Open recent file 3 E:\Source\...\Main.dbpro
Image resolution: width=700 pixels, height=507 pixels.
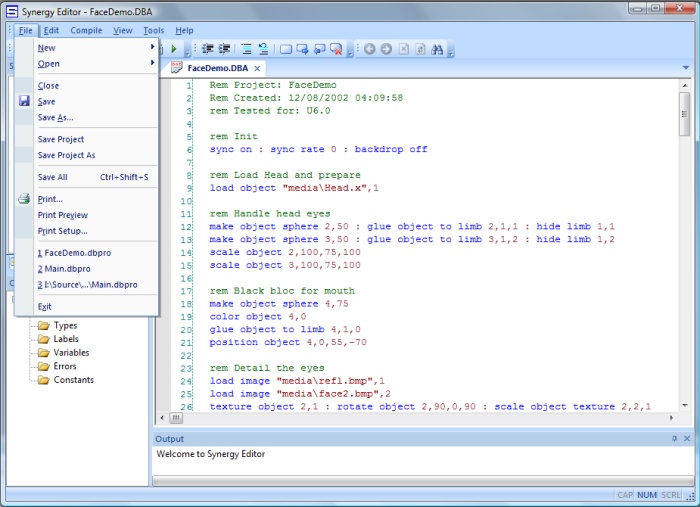pos(87,285)
